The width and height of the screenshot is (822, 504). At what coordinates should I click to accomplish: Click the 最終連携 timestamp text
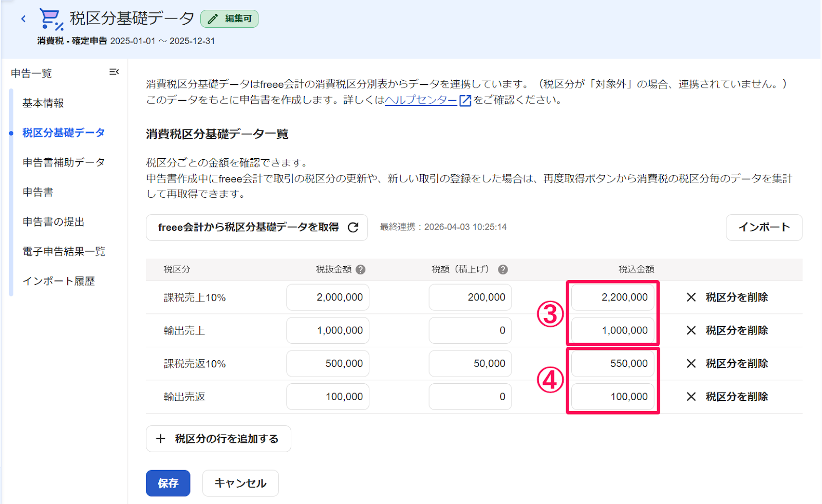(443, 227)
